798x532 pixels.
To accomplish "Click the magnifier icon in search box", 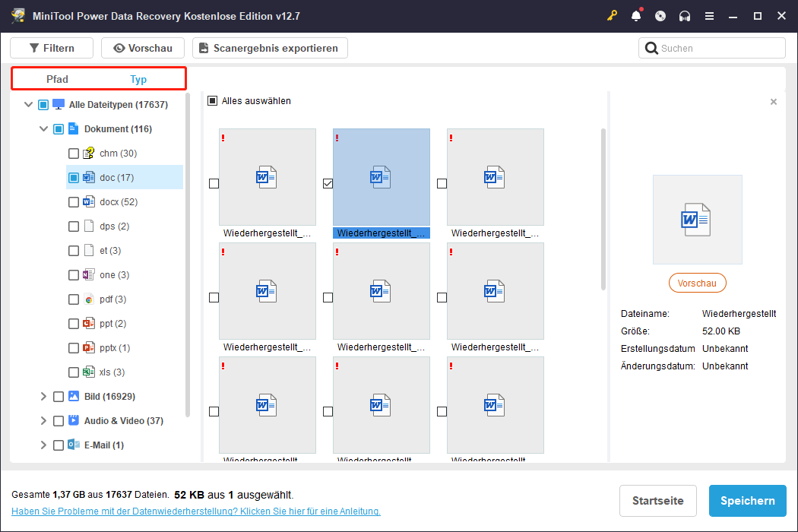I will pos(652,47).
